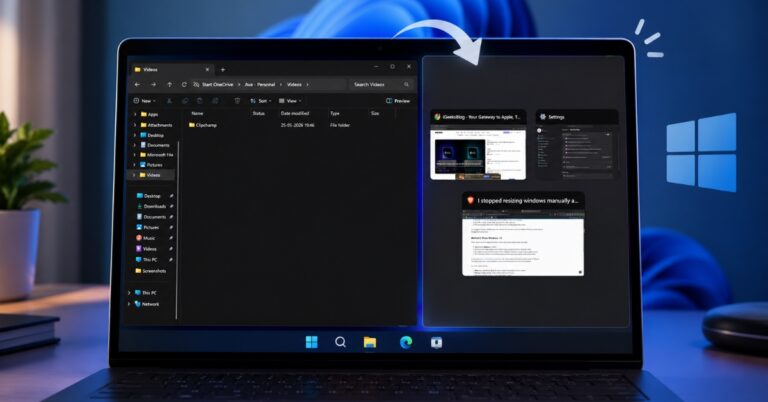Open the Screenshots folder in the sidebar
The height and width of the screenshot is (402, 768).
pyautogui.click(x=151, y=271)
